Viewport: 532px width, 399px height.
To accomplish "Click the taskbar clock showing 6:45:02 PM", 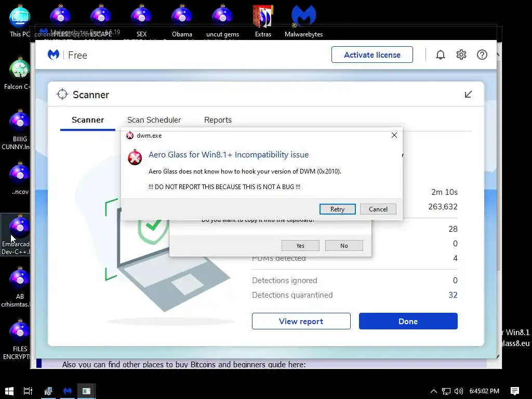I will tap(484, 391).
